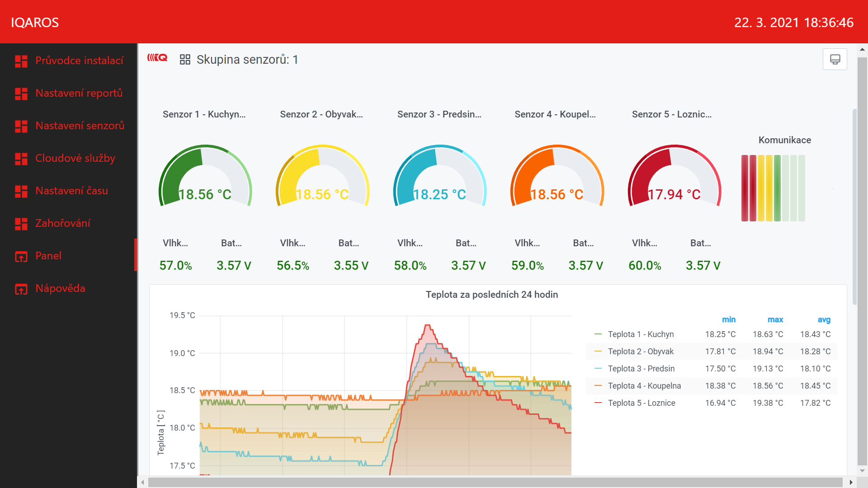Click the sensor group grid icon
Screen dimensions: 868x488
(185, 60)
